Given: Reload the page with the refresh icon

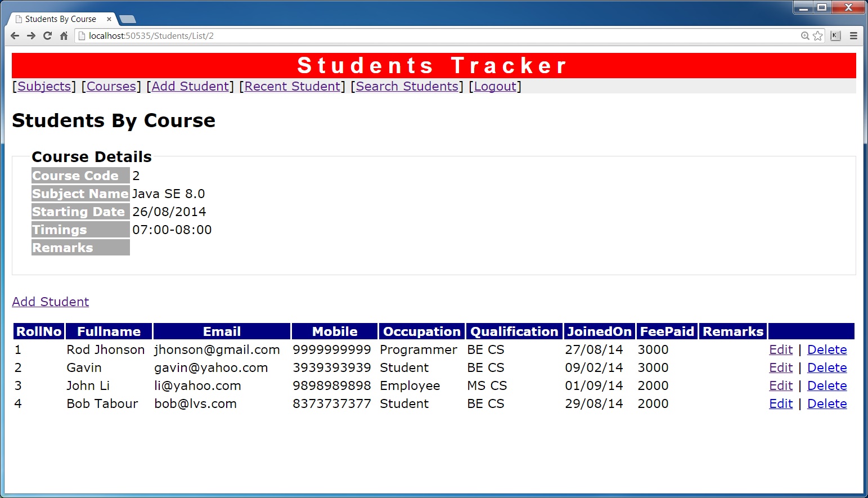Looking at the screenshot, I should pyautogui.click(x=48, y=36).
